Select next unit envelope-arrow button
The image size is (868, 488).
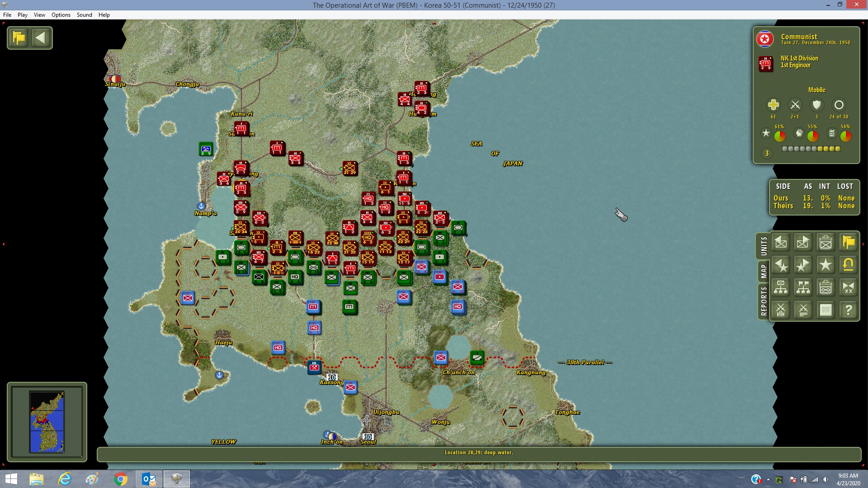pos(803,243)
